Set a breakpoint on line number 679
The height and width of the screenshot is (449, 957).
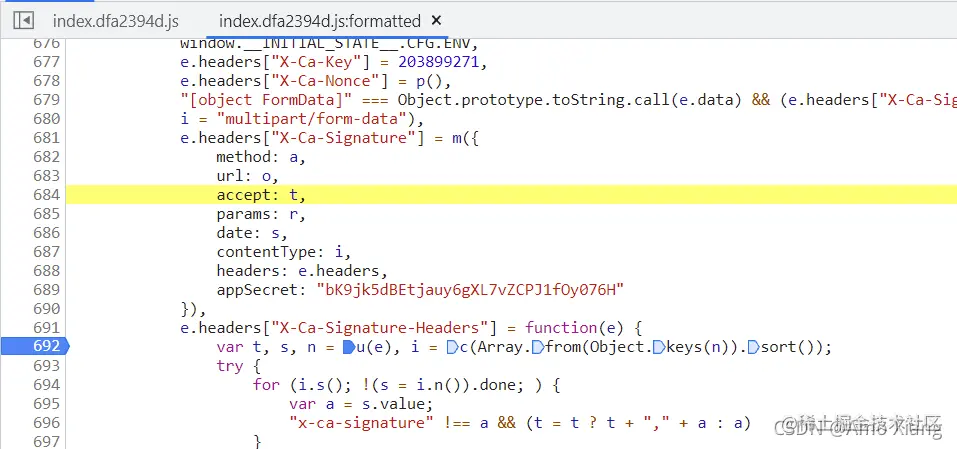(x=46, y=99)
